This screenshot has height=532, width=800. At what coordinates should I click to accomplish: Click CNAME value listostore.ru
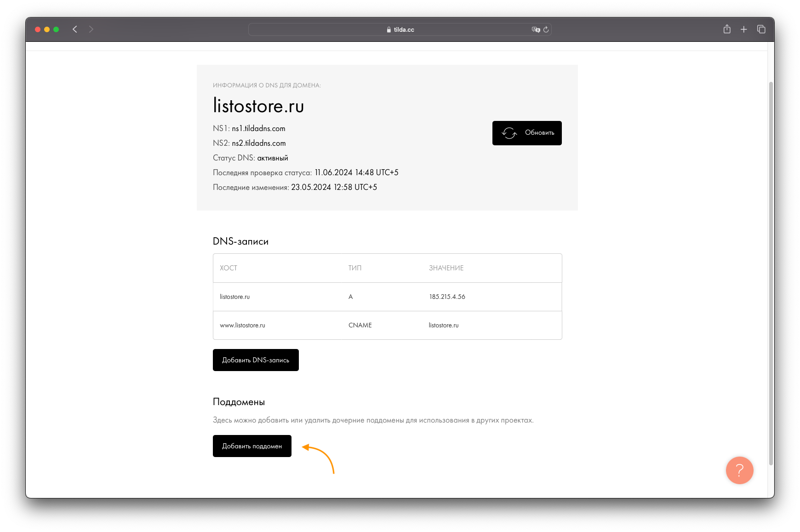pyautogui.click(x=444, y=325)
